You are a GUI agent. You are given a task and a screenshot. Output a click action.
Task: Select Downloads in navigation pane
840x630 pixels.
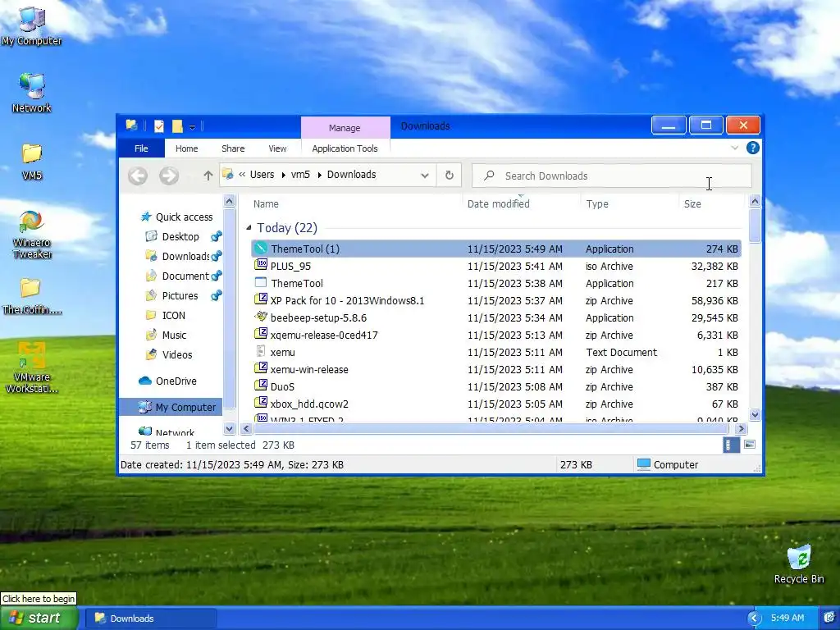tap(185, 256)
